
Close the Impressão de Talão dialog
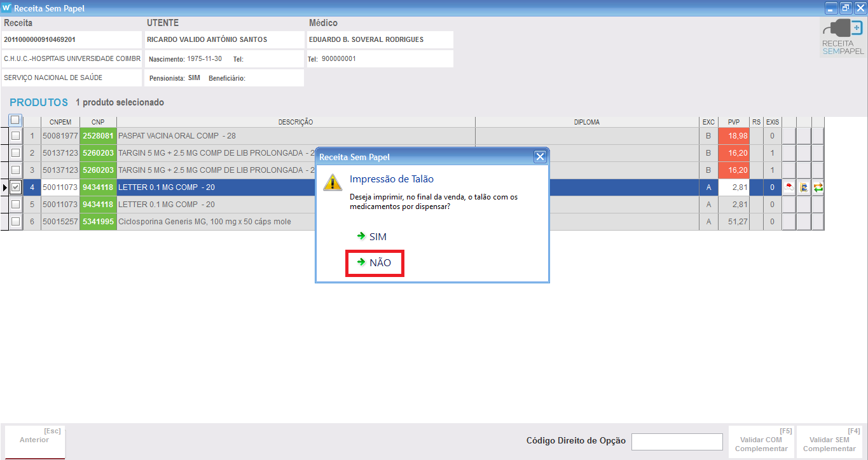tap(540, 157)
